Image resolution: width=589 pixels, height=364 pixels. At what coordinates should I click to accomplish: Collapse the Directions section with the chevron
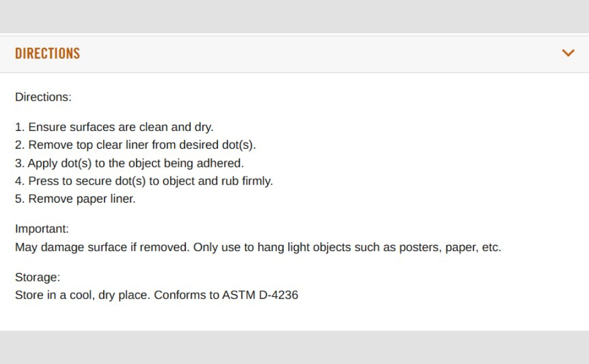tap(568, 53)
